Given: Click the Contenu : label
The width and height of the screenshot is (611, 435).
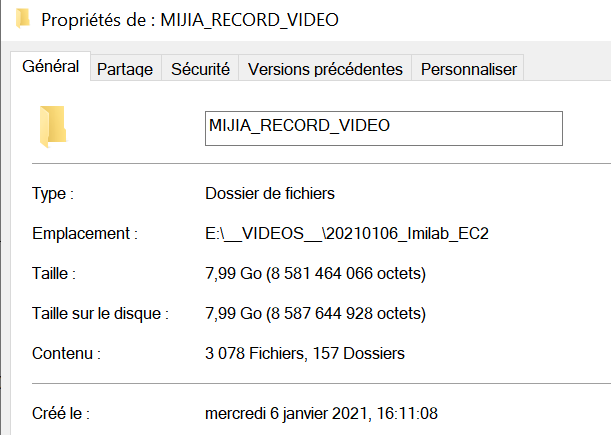Looking at the screenshot, I should 66,354.
